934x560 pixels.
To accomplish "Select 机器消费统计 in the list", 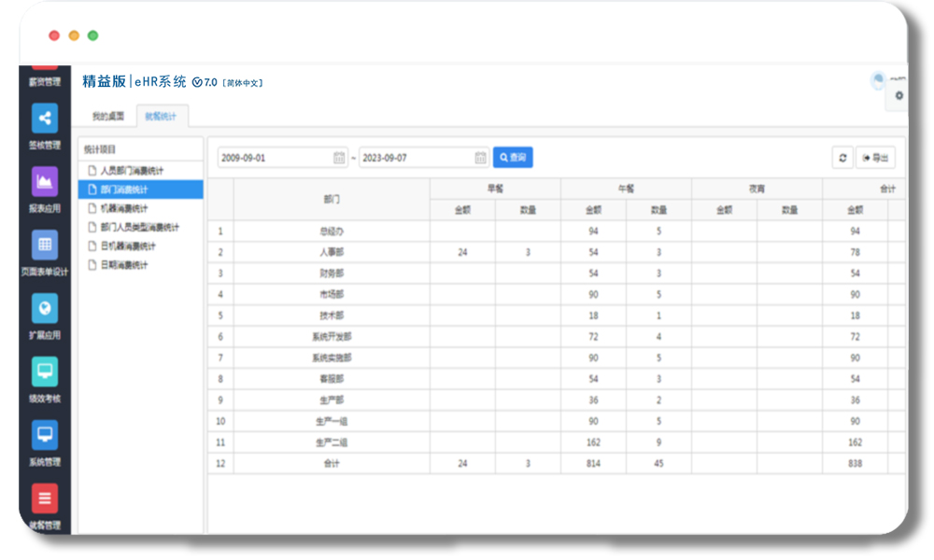I will point(141,208).
